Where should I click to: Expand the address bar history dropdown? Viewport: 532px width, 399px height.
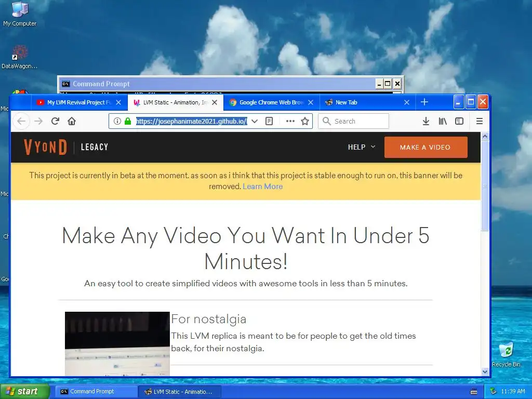[x=255, y=121]
